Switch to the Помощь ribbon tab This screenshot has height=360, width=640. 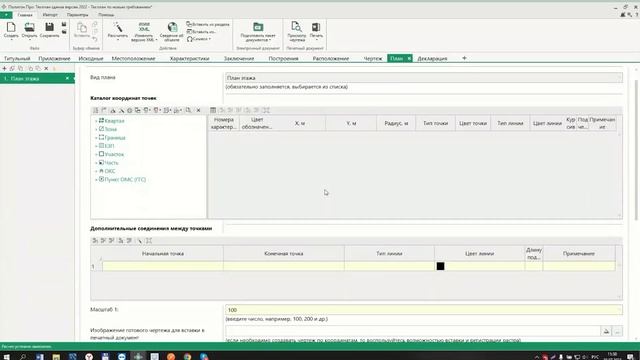[106, 15]
